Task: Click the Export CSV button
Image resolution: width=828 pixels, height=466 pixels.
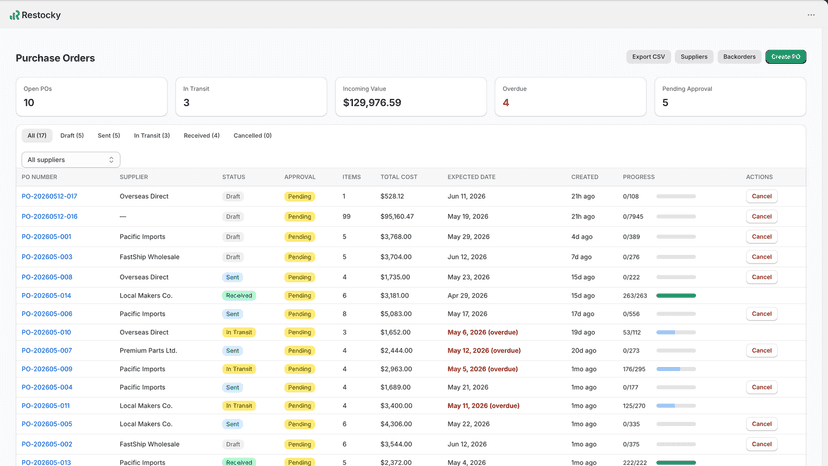Action: coord(648,57)
